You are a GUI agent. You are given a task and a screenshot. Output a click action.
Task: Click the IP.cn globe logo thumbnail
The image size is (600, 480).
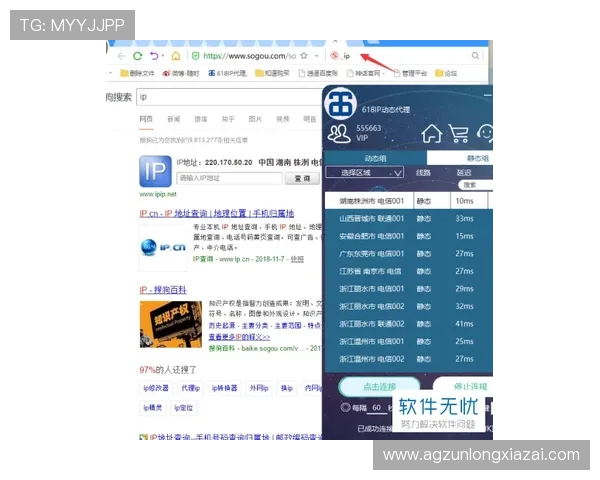[x=163, y=247]
